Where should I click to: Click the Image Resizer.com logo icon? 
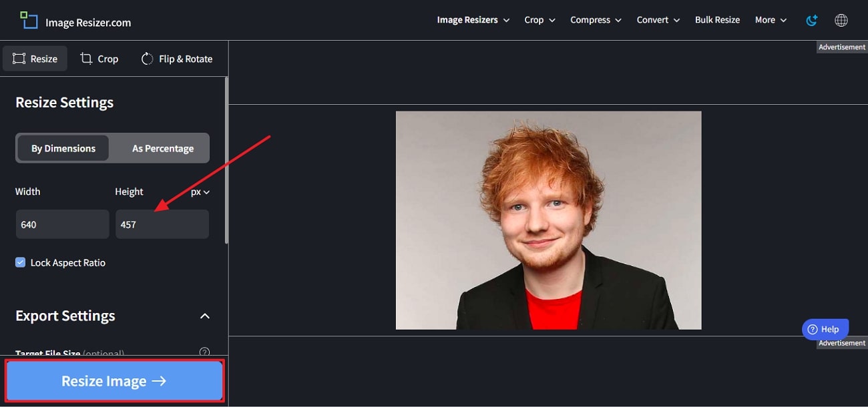tap(29, 20)
